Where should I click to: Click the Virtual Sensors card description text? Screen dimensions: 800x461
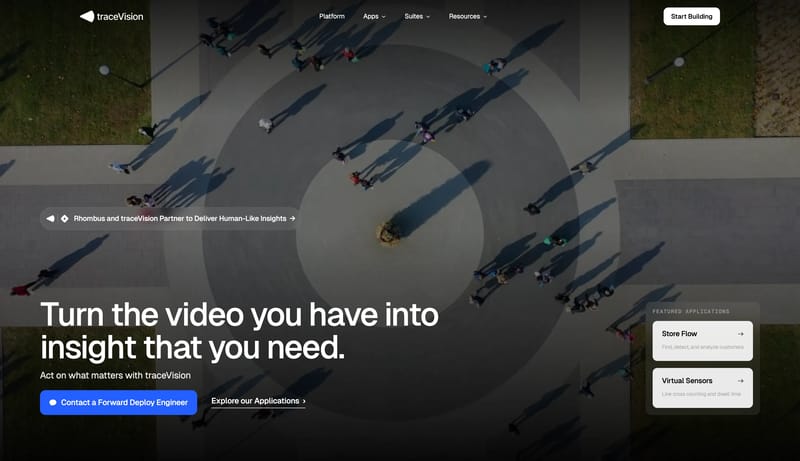point(701,395)
